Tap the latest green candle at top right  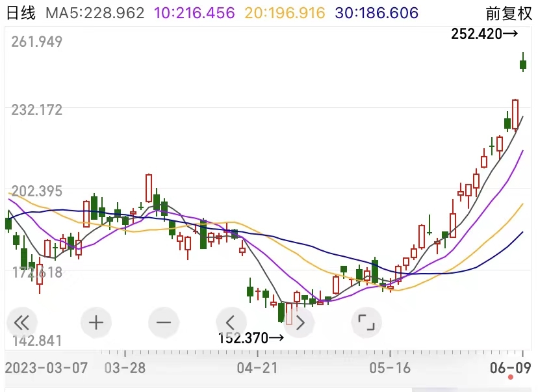(523, 64)
